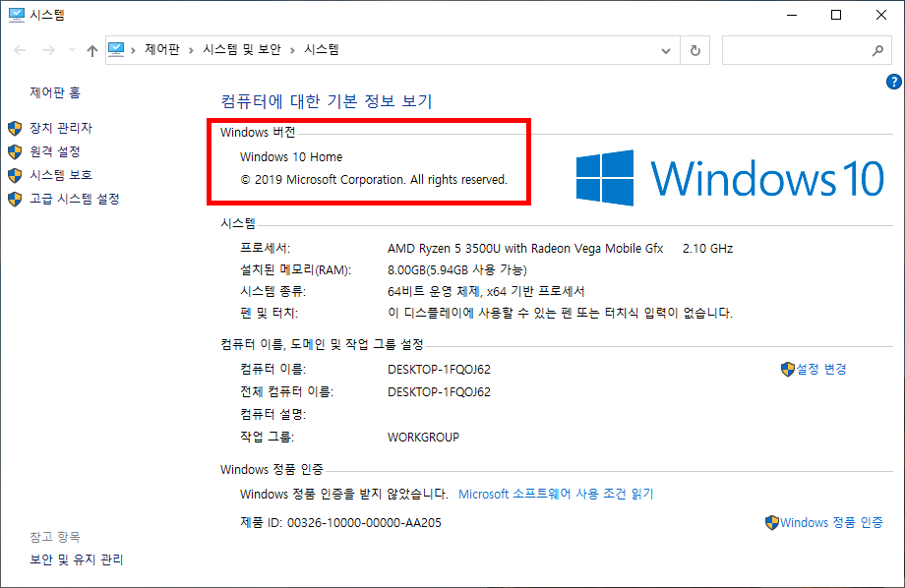Click Windows 정품 인증을 받지 않았습니다 text
The width and height of the screenshot is (905, 588).
pyautogui.click(x=344, y=494)
